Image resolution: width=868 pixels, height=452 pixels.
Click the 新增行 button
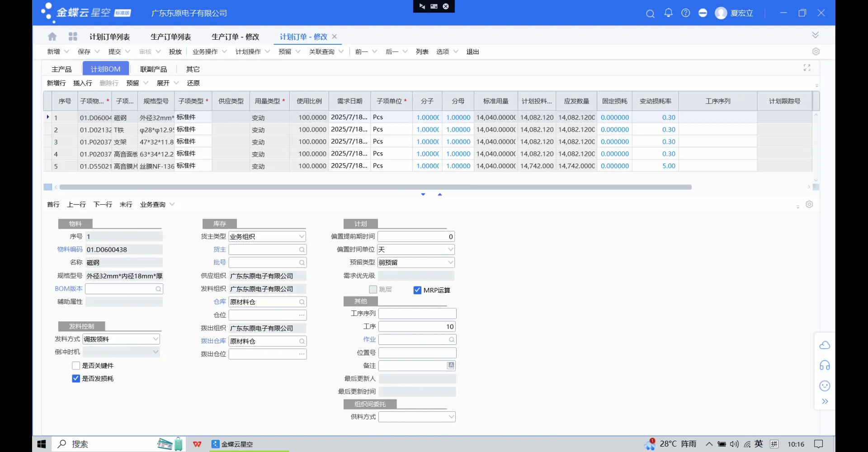tap(56, 83)
